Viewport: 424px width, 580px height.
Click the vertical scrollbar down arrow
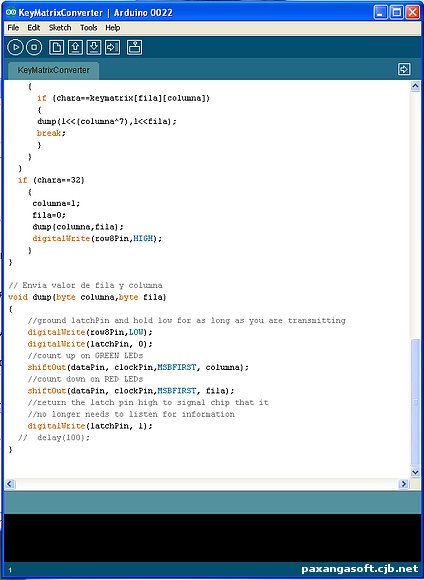[x=415, y=472]
